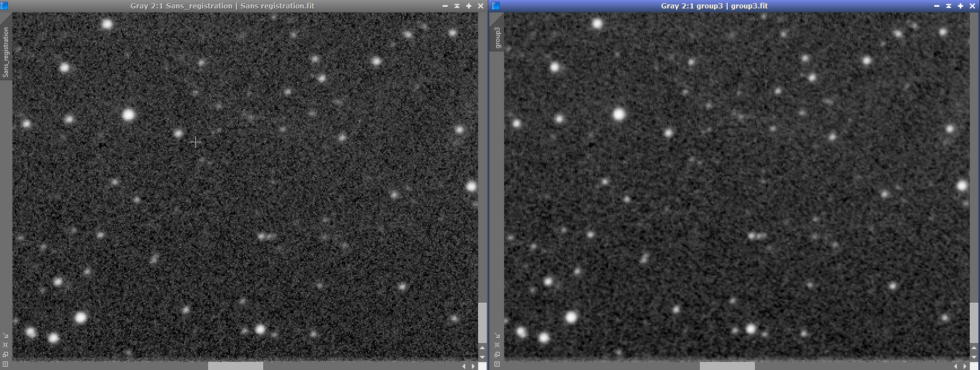Click resize-arrow icon in group3 window
The image size is (980, 370).
[x=497, y=335]
